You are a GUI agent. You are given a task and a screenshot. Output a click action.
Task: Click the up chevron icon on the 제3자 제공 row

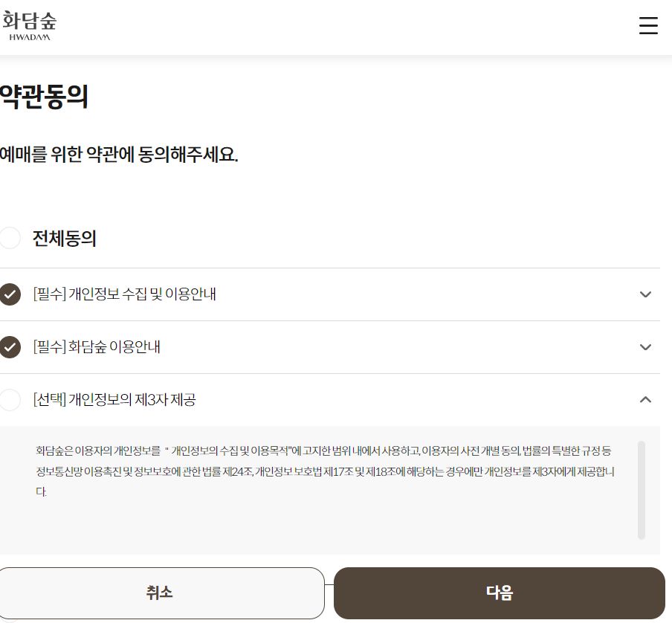645,400
